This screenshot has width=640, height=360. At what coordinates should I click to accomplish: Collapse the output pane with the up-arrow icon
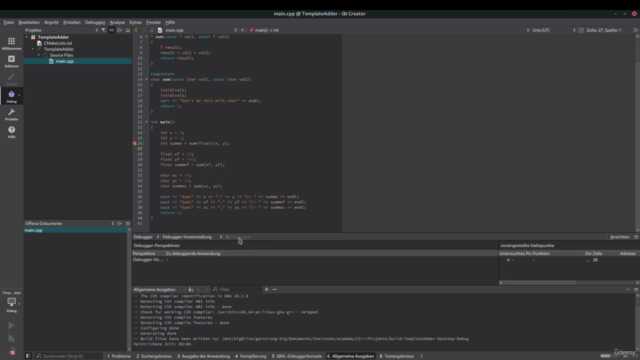click(628, 289)
